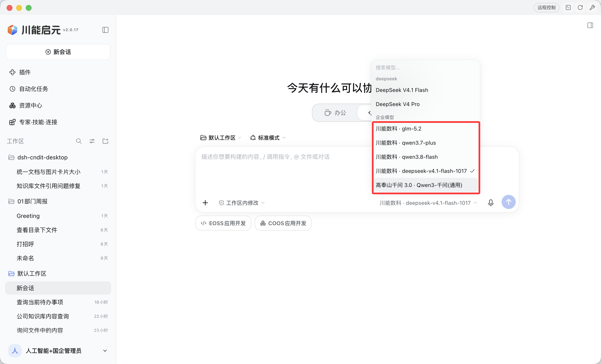The image size is (601, 364).
Task: Collapse the 默认工作区 folder in sidebar
Action: click(58, 274)
